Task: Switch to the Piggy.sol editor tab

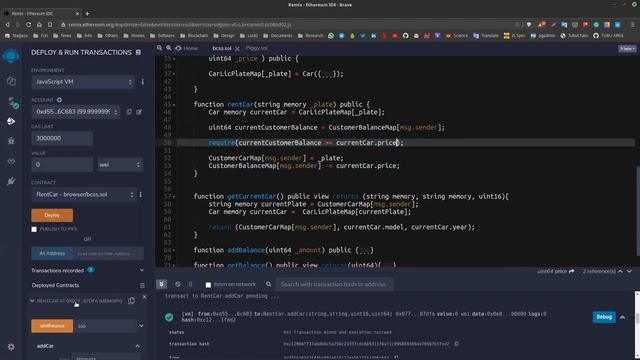Action: point(257,48)
